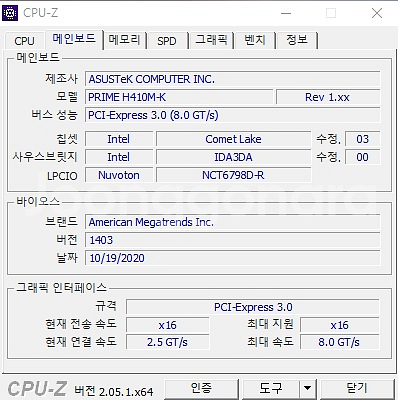Screen dimensions: 398x400
Task: Click the southbridge vendor Intel field
Action: (x=119, y=157)
